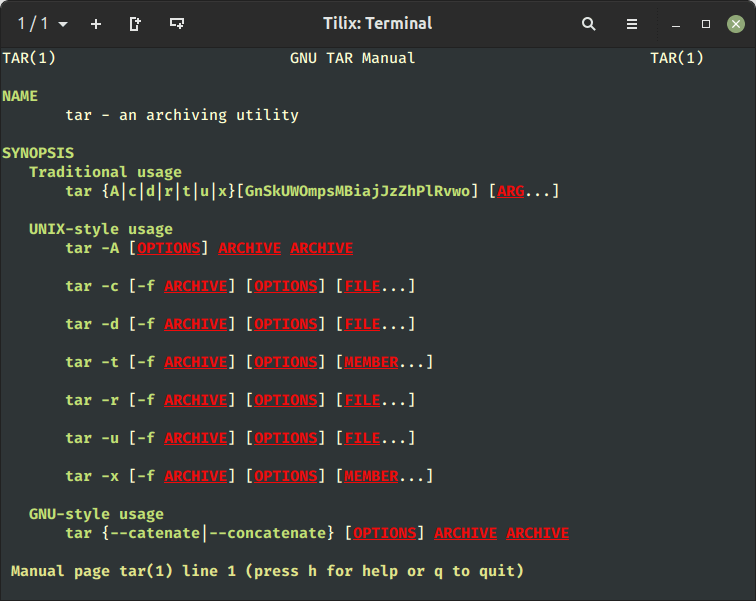Click the Manual page tar(1) status line
Screen dimensions: 756x601
(x=267, y=571)
